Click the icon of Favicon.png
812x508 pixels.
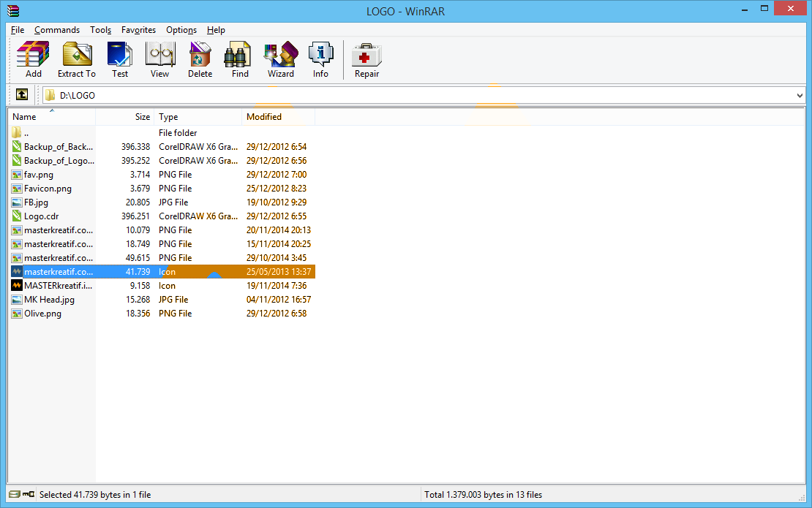coord(17,189)
